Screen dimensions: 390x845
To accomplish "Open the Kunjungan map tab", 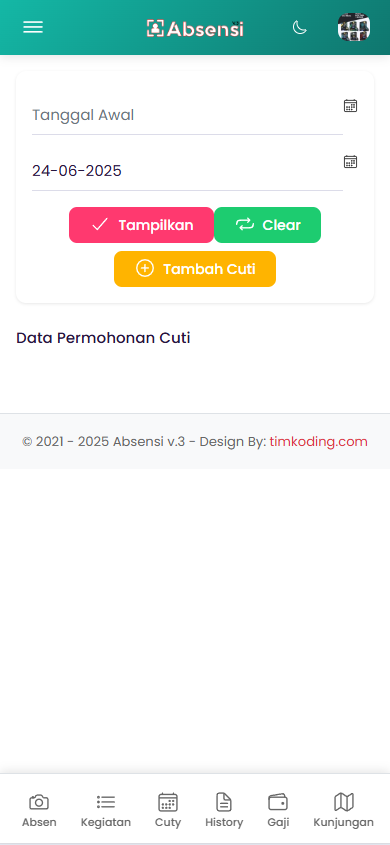I will pyautogui.click(x=344, y=810).
